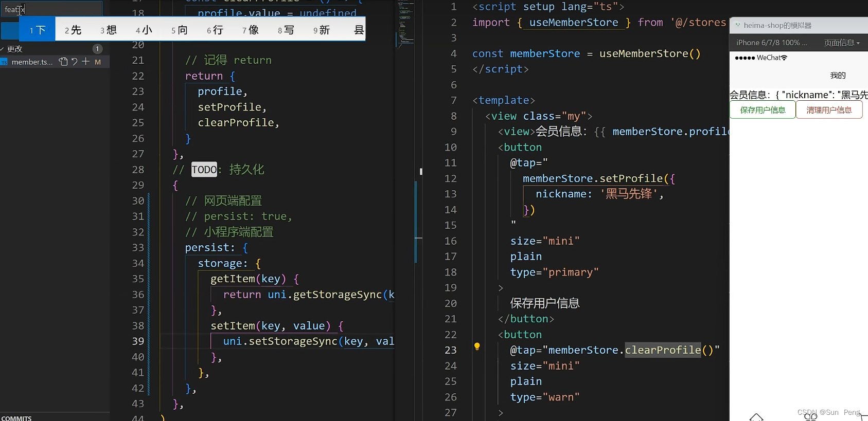Select IME candidate 2 先

coord(73,30)
